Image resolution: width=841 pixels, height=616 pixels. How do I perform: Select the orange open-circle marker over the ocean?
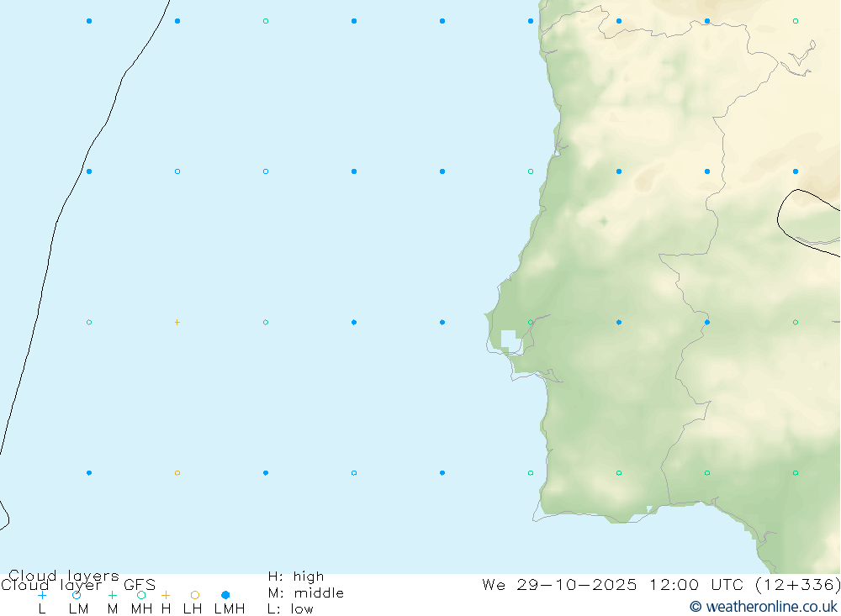[177, 473]
